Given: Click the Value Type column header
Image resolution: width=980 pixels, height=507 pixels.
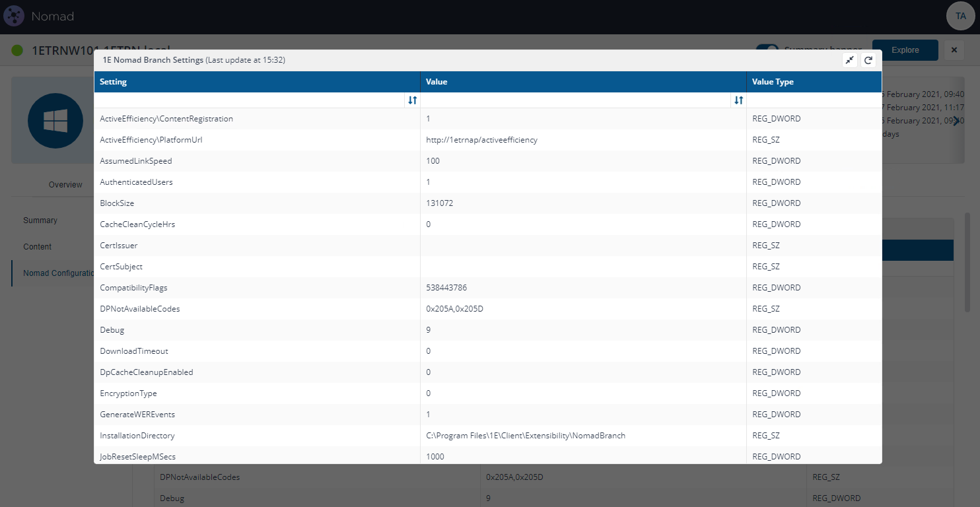Looking at the screenshot, I should [814, 82].
